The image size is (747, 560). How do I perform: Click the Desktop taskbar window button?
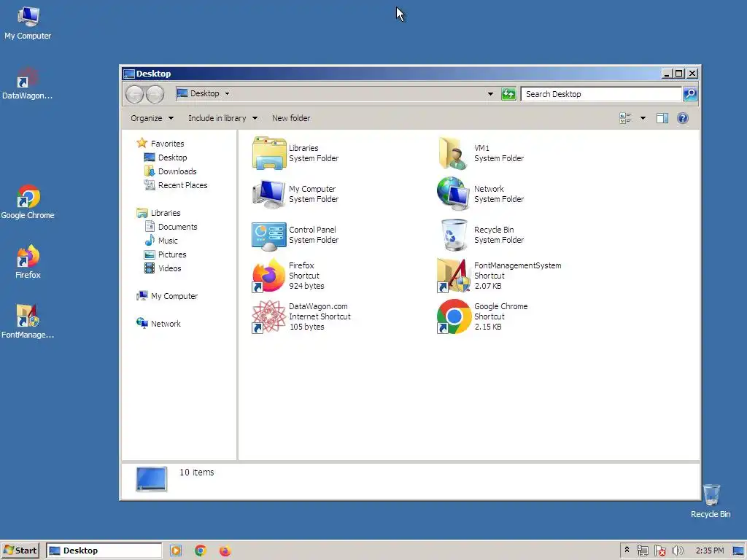click(104, 551)
